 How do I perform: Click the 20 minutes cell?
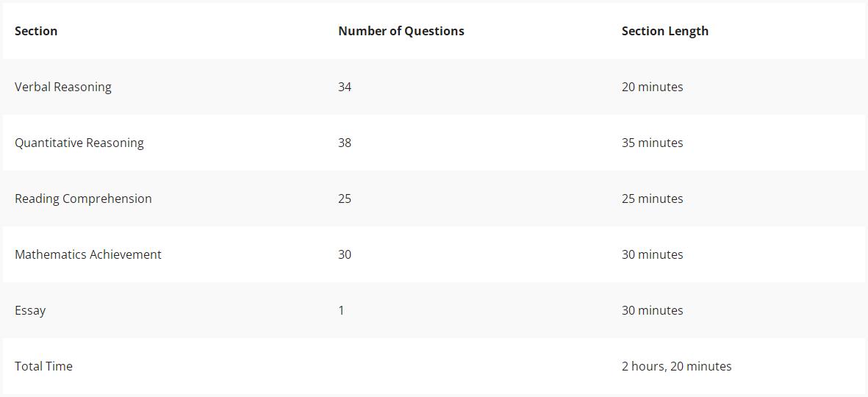pos(652,87)
